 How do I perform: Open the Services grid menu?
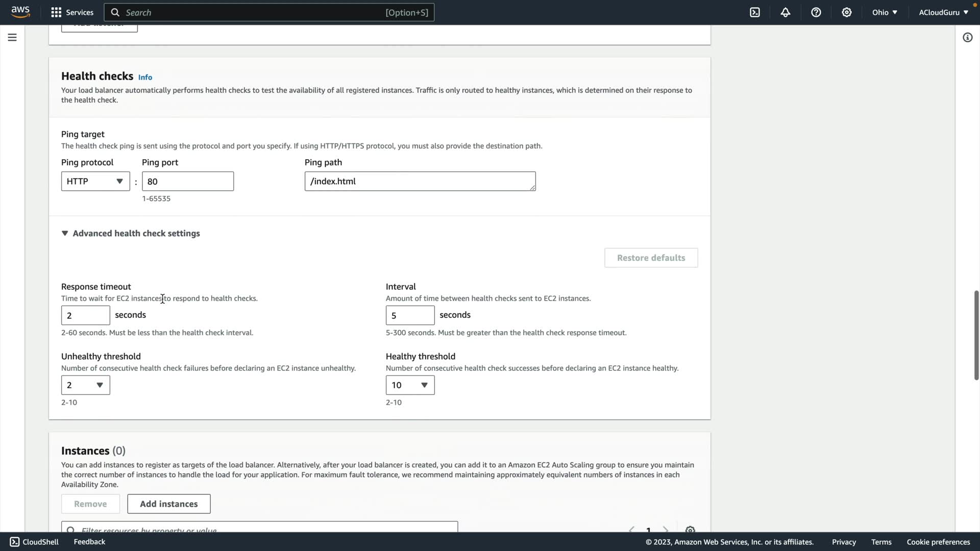point(72,12)
